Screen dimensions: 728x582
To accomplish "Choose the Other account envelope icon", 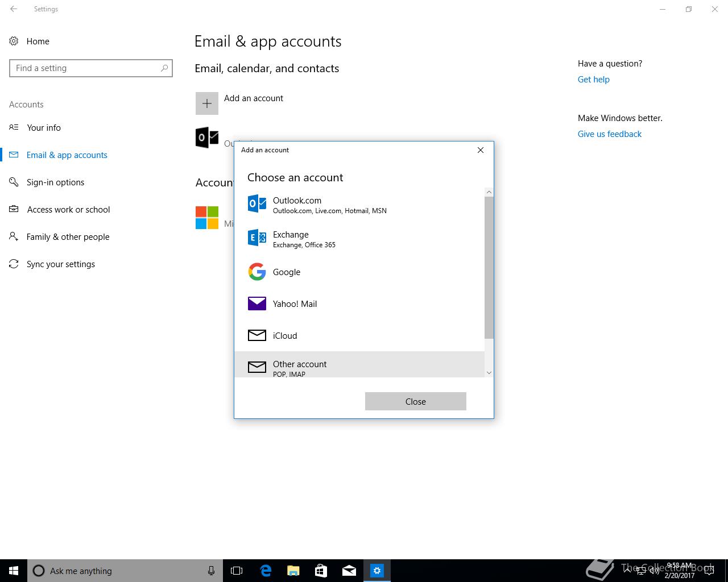I will (257, 367).
